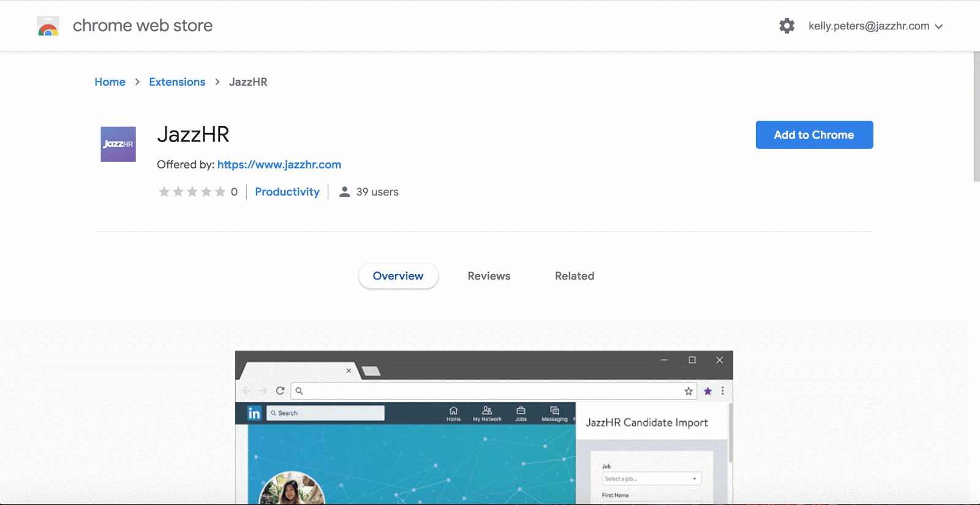
Task: Click the forward arrow in the preview browser
Action: point(263,390)
